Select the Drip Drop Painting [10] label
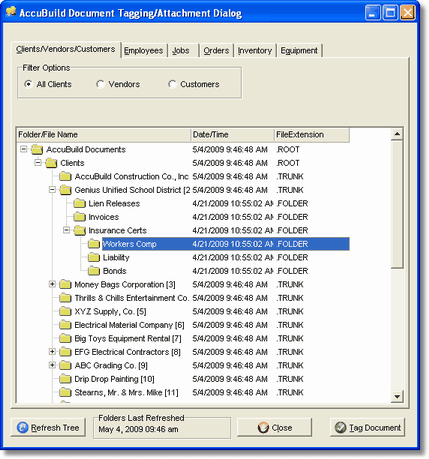Image resolution: width=429 pixels, height=459 pixels. 114,379
